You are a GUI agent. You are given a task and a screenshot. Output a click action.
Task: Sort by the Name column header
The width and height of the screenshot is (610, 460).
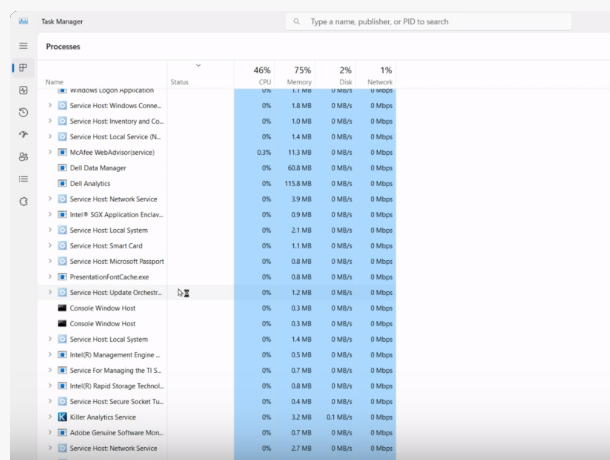[x=54, y=82]
